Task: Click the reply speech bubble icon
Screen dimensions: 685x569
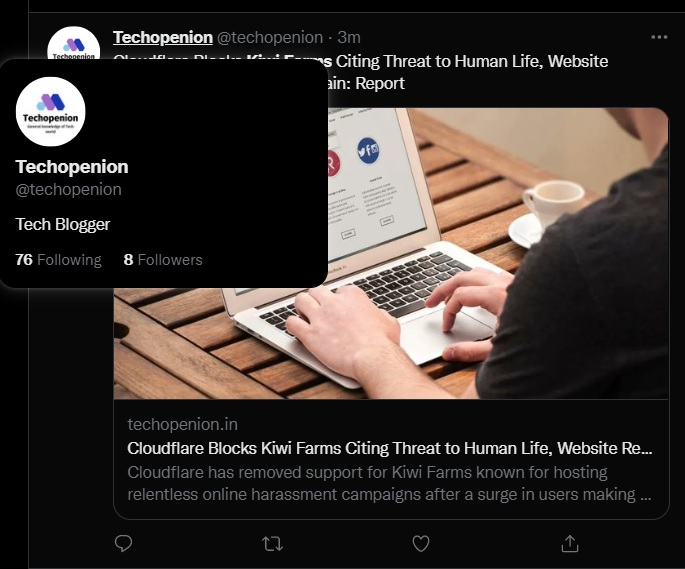Action: (x=123, y=544)
